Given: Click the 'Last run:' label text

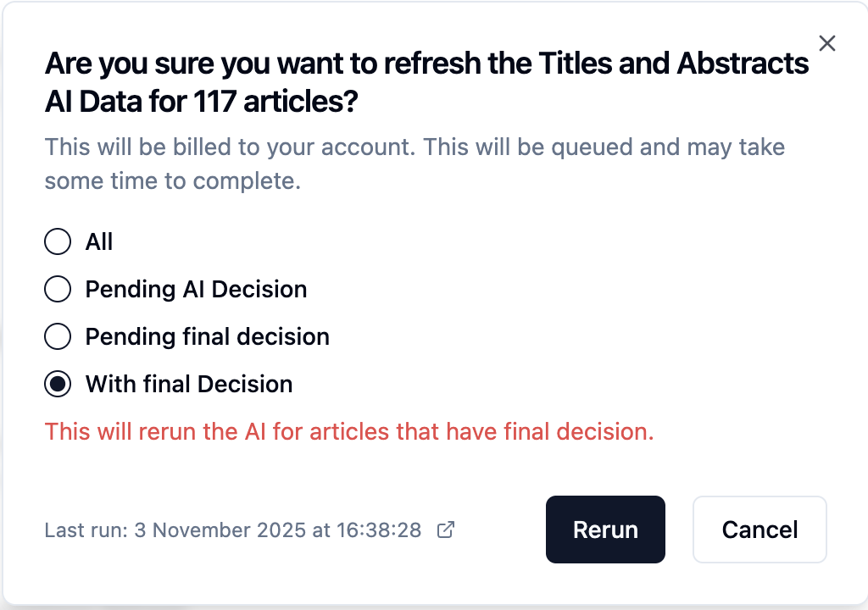Looking at the screenshot, I should 86,530.
